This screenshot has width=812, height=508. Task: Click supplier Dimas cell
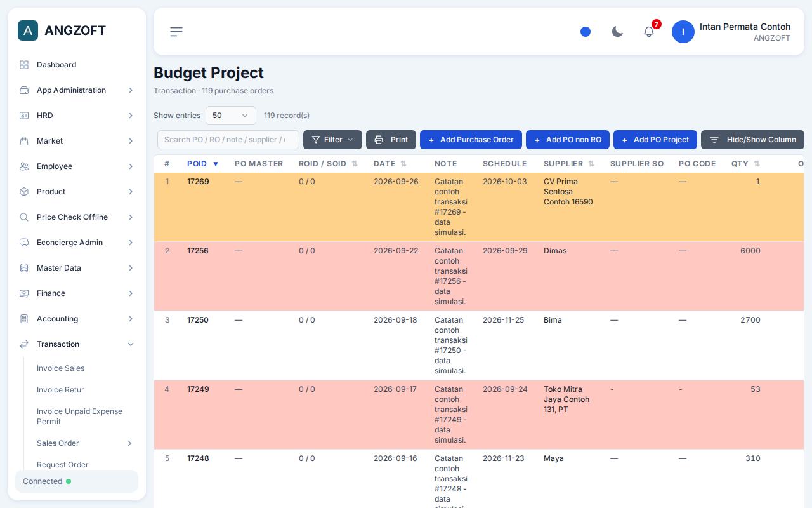point(555,251)
